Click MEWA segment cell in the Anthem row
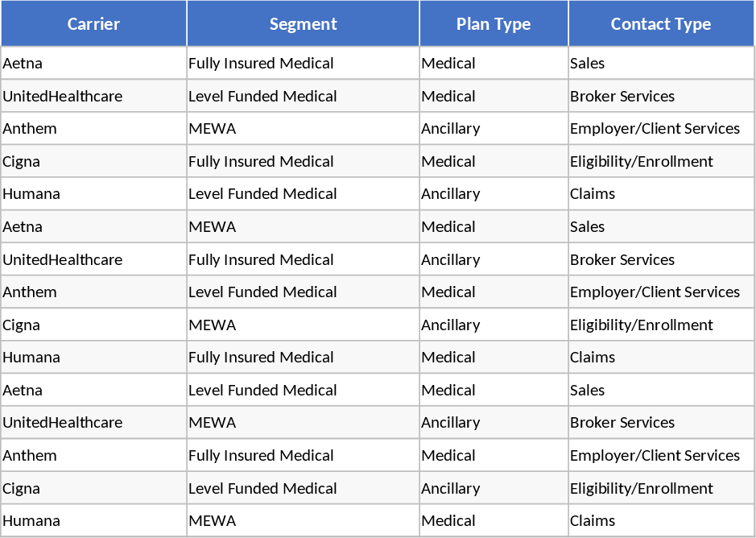 click(x=213, y=129)
